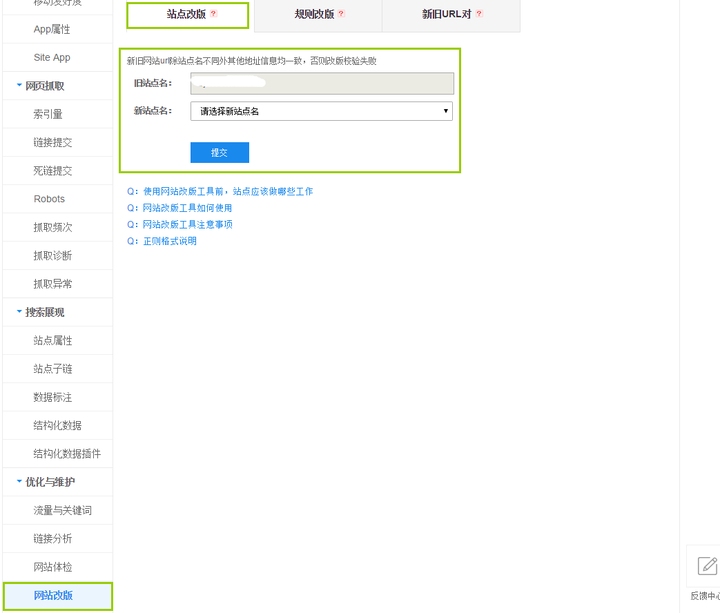The image size is (720, 613).
Task: Click the help icon beside 规则改版 tab
Action: (x=341, y=14)
